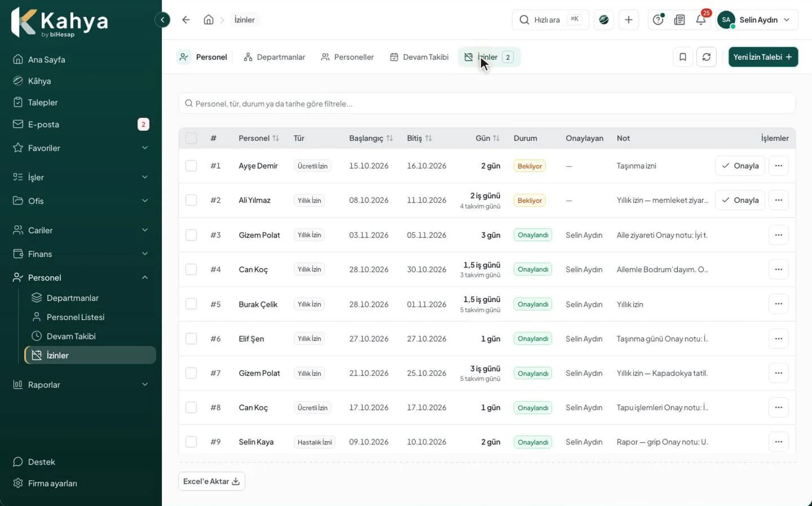
Task: Tick the checkbox for Ayşe Demir row
Action: (191, 166)
